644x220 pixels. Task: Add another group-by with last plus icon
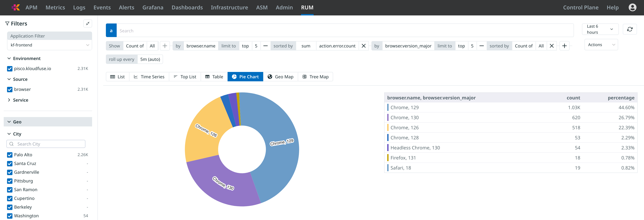click(x=564, y=46)
